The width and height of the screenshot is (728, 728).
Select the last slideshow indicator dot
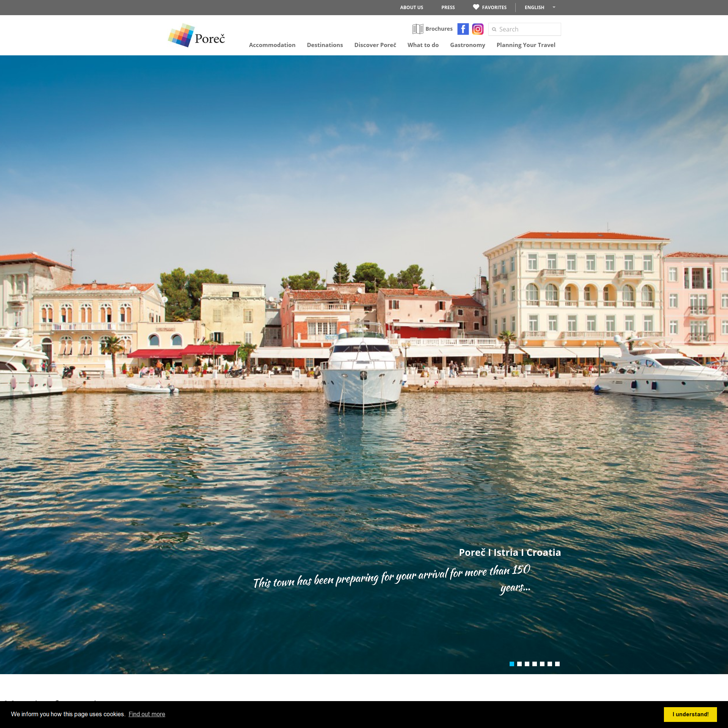pyautogui.click(x=557, y=664)
